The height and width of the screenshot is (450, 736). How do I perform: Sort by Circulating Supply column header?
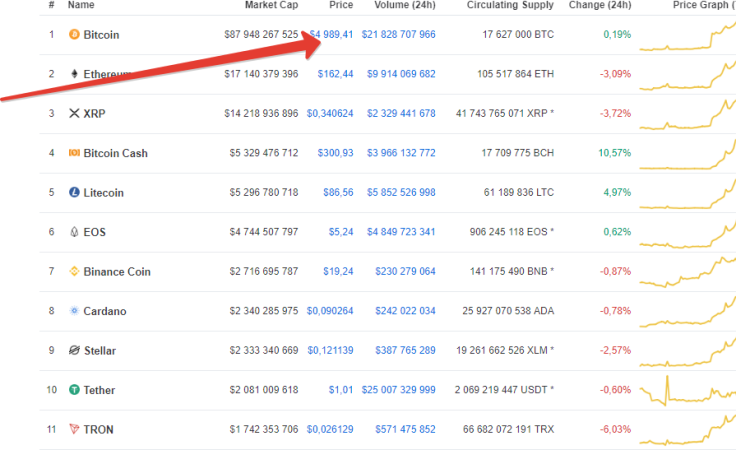510,5
